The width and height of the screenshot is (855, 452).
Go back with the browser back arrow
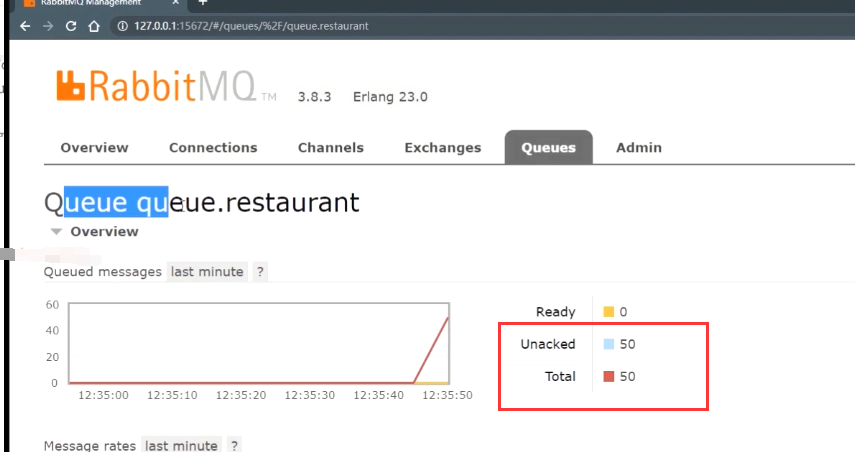coord(25,26)
